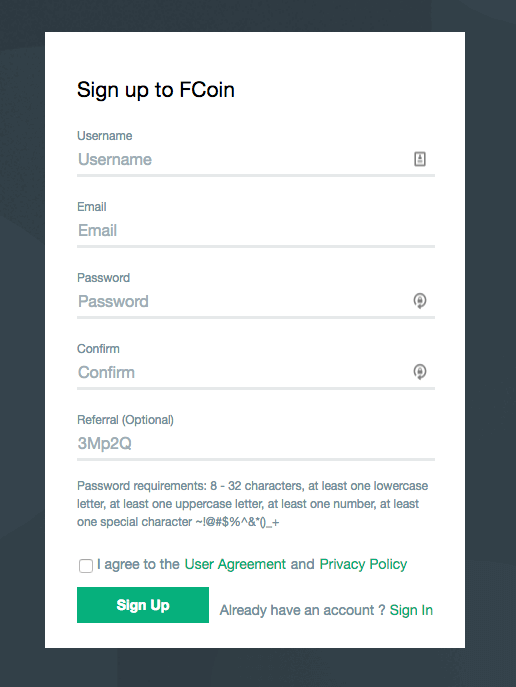
Task: Open the Privacy Policy link
Action: (x=363, y=564)
